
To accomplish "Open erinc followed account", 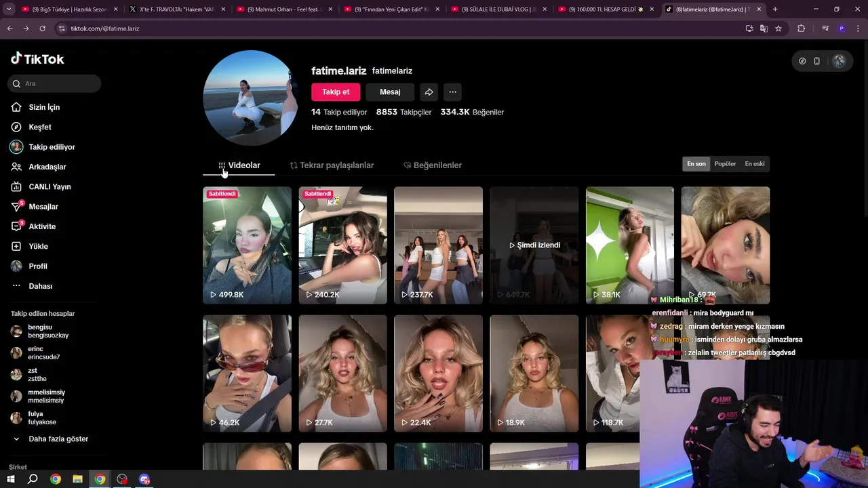I will pyautogui.click(x=37, y=353).
